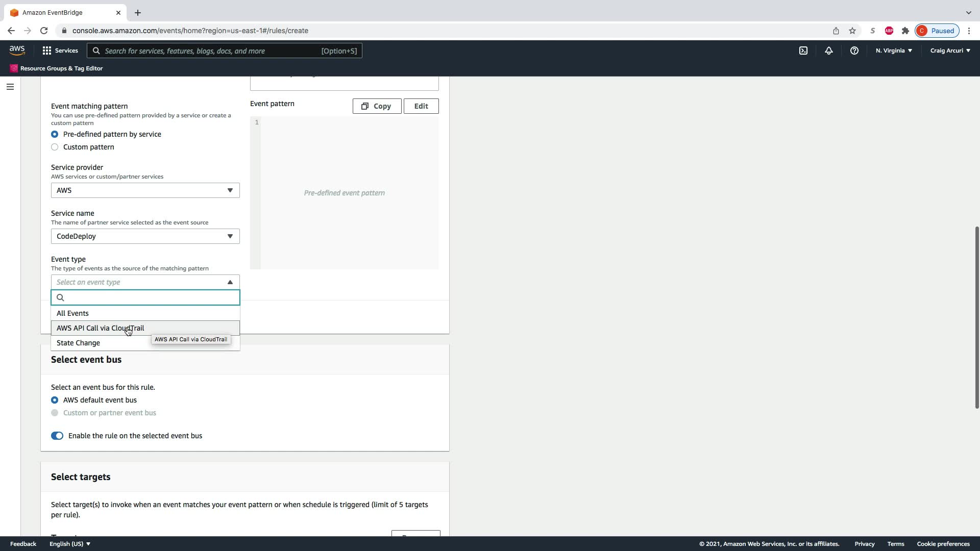Viewport: 980px width, 551px height.
Task: Click the event type search field
Action: (151, 297)
